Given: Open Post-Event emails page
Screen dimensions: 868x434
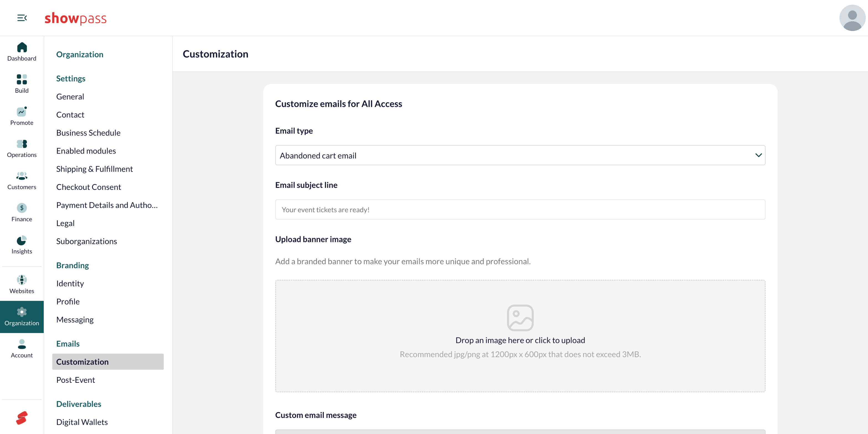Looking at the screenshot, I should 76,380.
